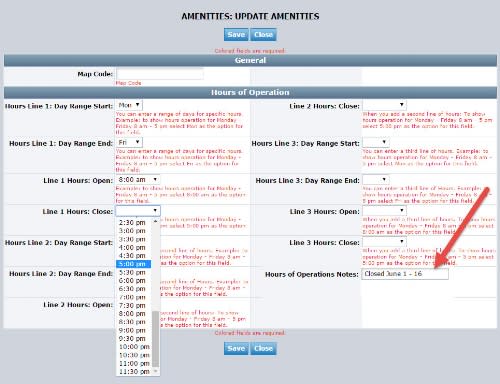
Task: Select 8:00 pm in time list
Action: [134, 314]
